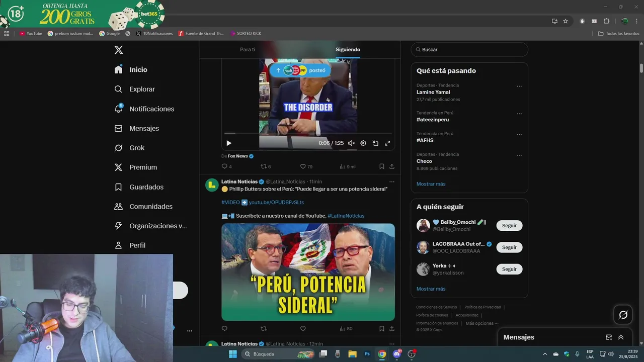Unmute the Fox News video
This screenshot has width=644, height=362.
[351, 143]
